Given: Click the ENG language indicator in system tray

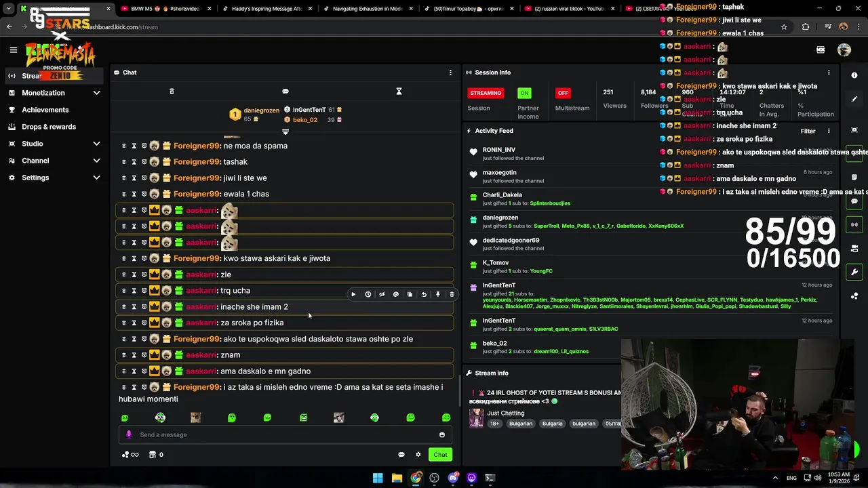Looking at the screenshot, I should [x=791, y=478].
